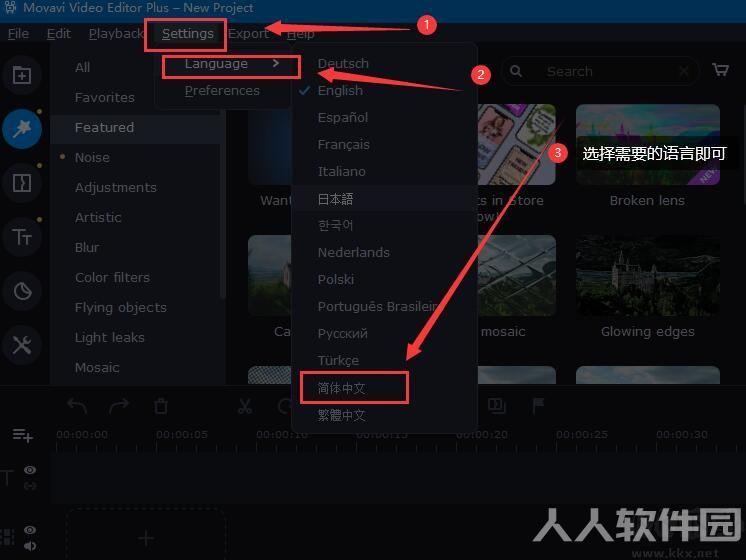Click the Undo arrow icon
The height and width of the screenshot is (560, 746).
(77, 406)
